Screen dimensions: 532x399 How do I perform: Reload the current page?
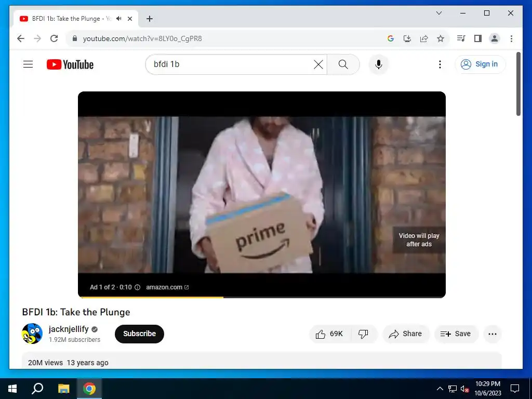tap(54, 38)
